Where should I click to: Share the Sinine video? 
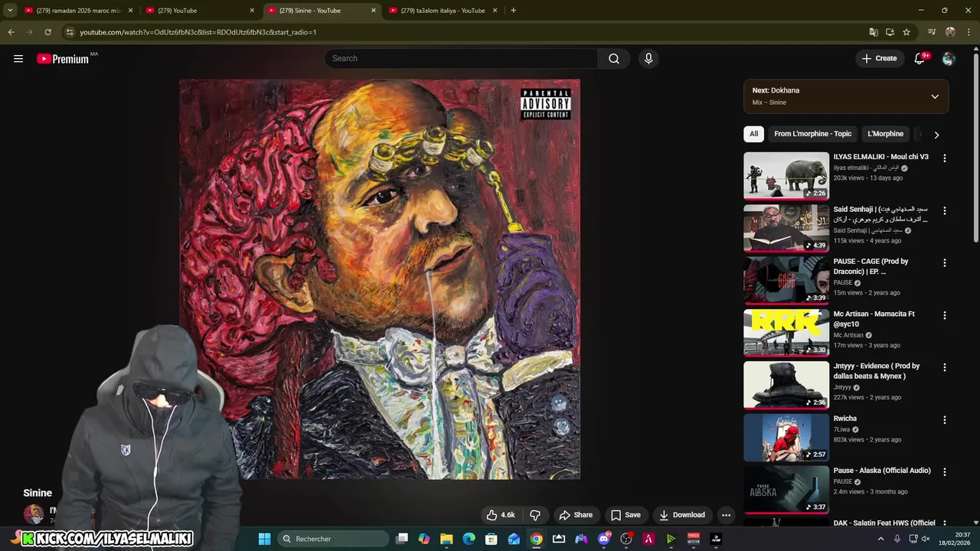[576, 515]
